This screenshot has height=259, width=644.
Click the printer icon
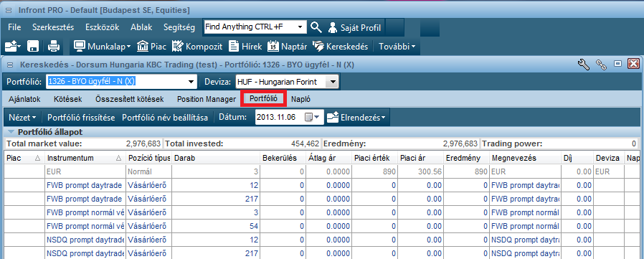click(54, 47)
